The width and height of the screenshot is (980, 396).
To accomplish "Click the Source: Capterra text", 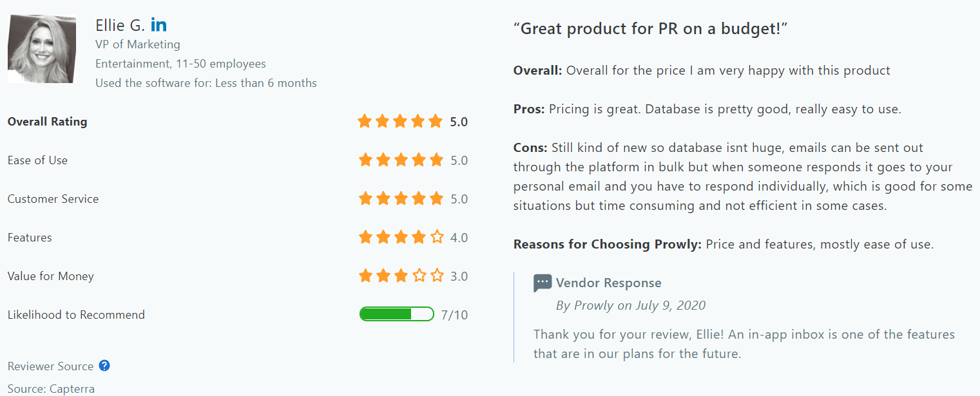I will click(51, 389).
